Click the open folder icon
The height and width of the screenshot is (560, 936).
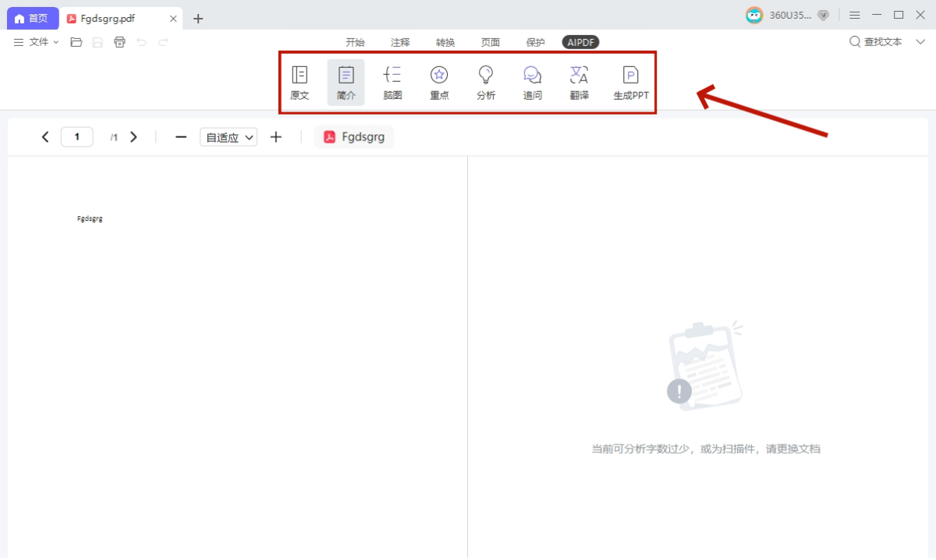(76, 42)
